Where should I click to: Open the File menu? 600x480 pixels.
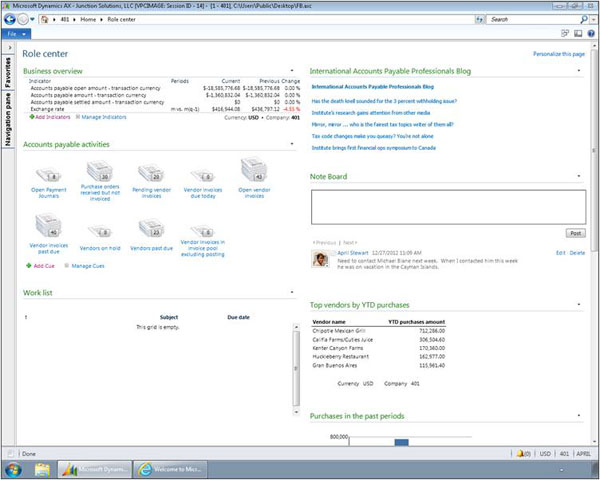pyautogui.click(x=16, y=34)
